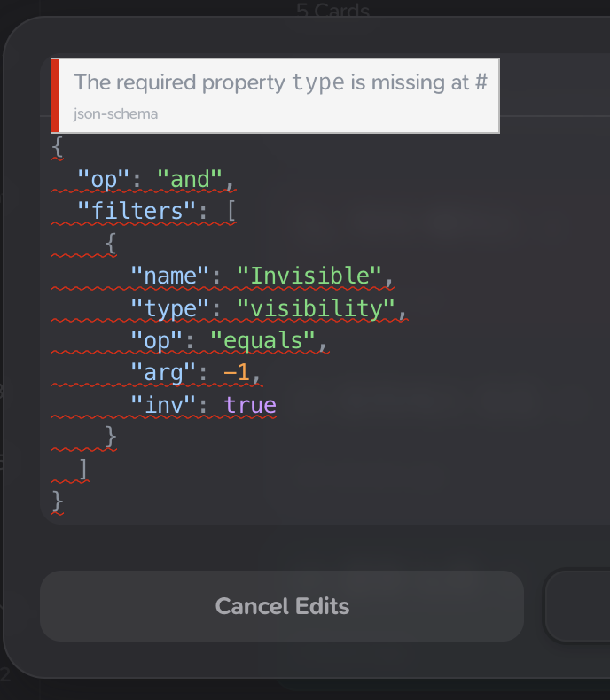Click the missing type property error message

[x=280, y=82]
